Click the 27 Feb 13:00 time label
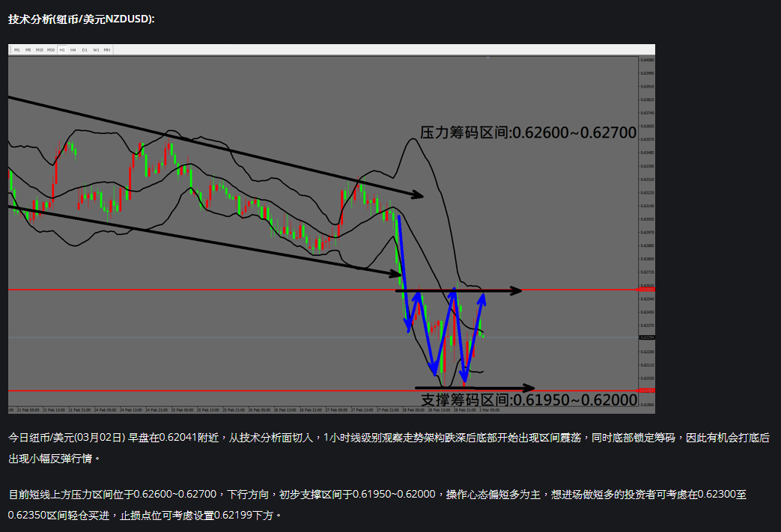The width and height of the screenshot is (781, 532). tap(362, 410)
